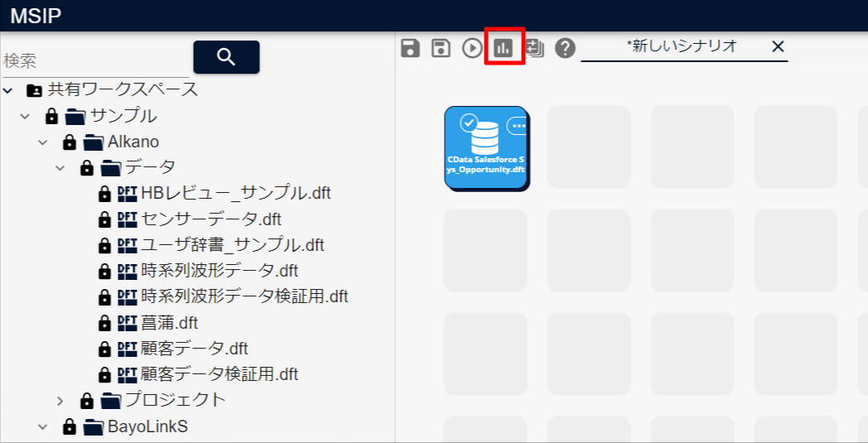Click the magnifying glass search button
868x443 pixels.
click(226, 56)
